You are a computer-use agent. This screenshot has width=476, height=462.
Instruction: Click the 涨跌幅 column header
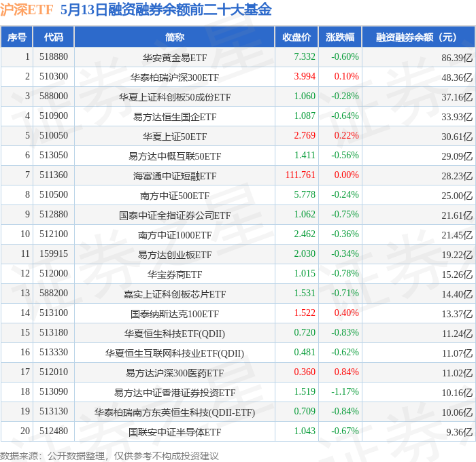point(340,37)
